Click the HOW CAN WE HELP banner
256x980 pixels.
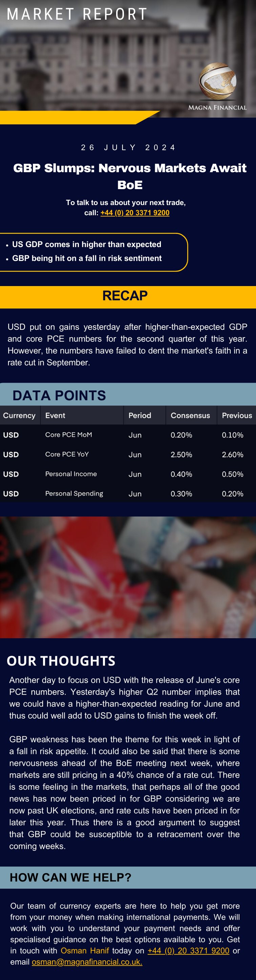click(x=128, y=877)
